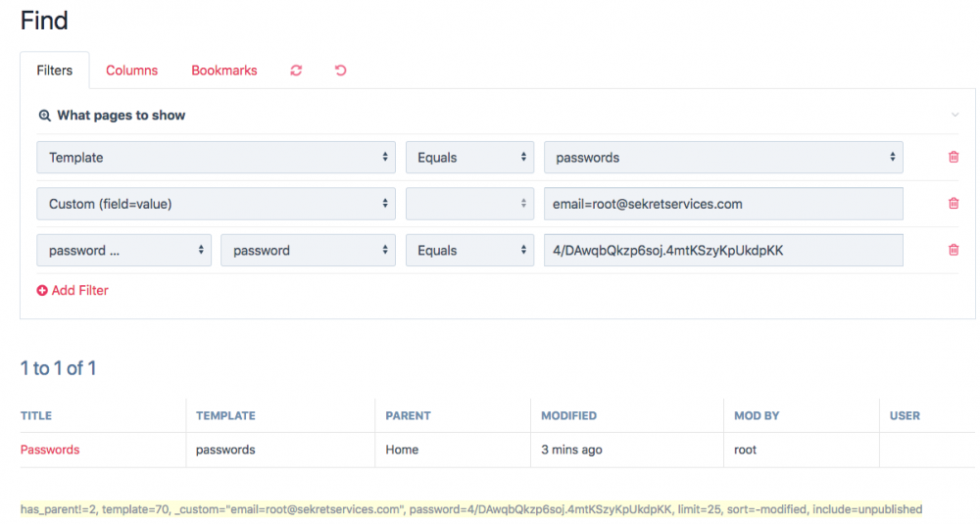Click the refresh results icon
This screenshot has height=524, width=980.
[296, 71]
